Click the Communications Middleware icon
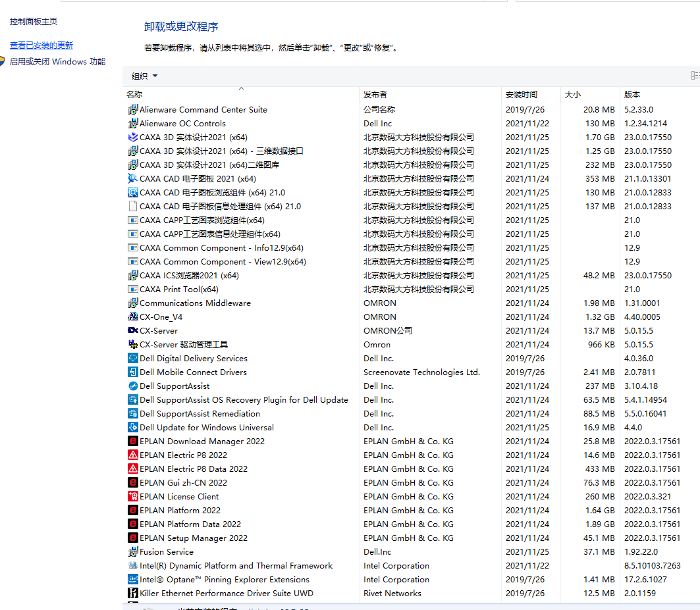Screen dimensions: 700x610 (132, 303)
